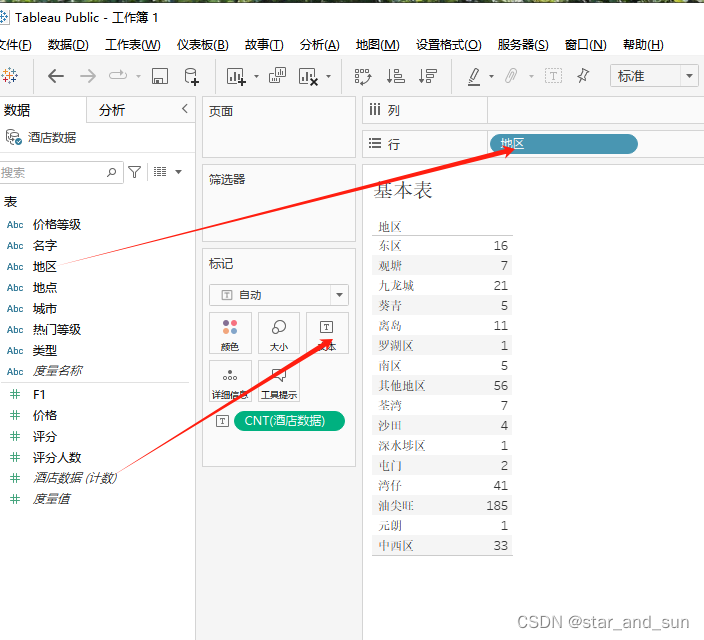Expand the data pane view options arrow
Screen dimensions: 704x640
click(178, 172)
